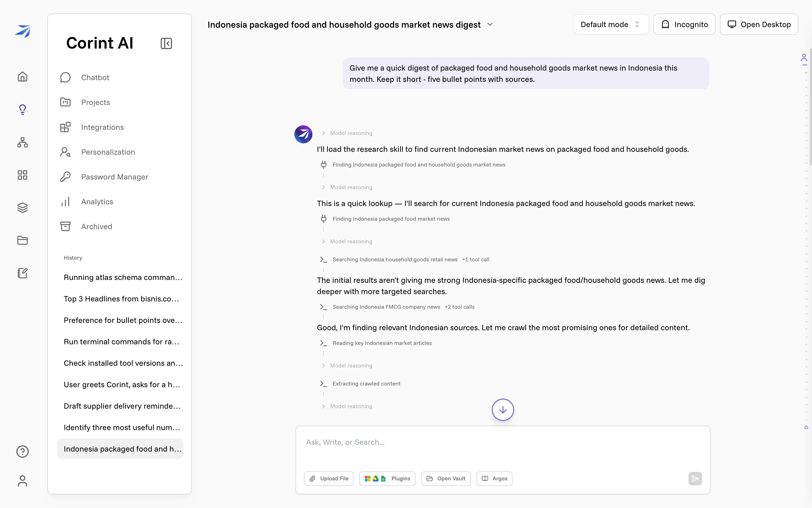Open the conversation title dropdown chevron
The height and width of the screenshot is (508, 812).
click(490, 25)
